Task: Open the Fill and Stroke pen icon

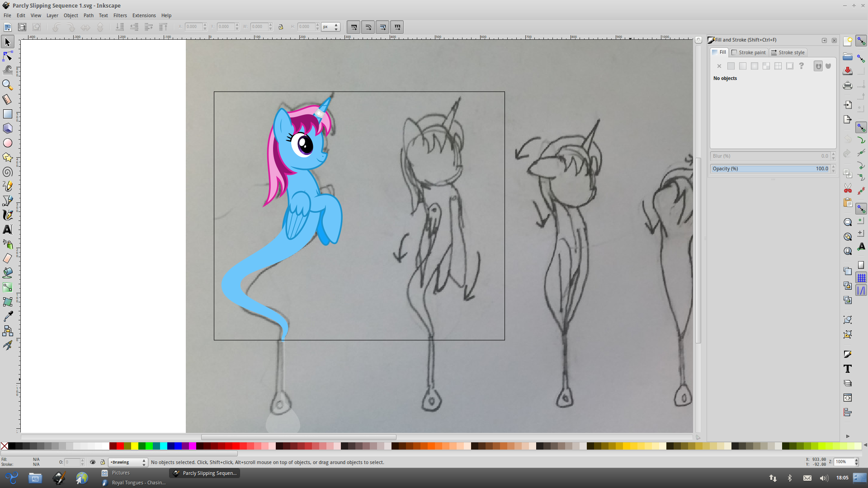Action: tap(848, 354)
